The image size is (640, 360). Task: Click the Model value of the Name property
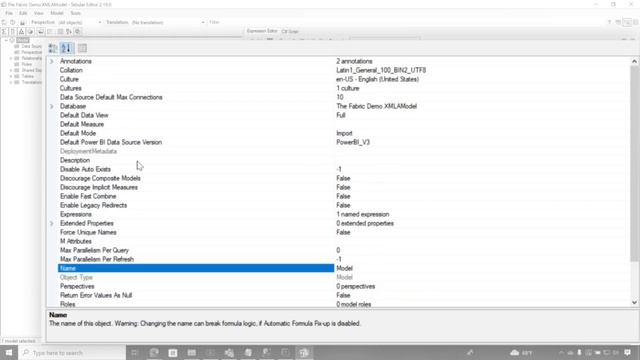tap(344, 268)
